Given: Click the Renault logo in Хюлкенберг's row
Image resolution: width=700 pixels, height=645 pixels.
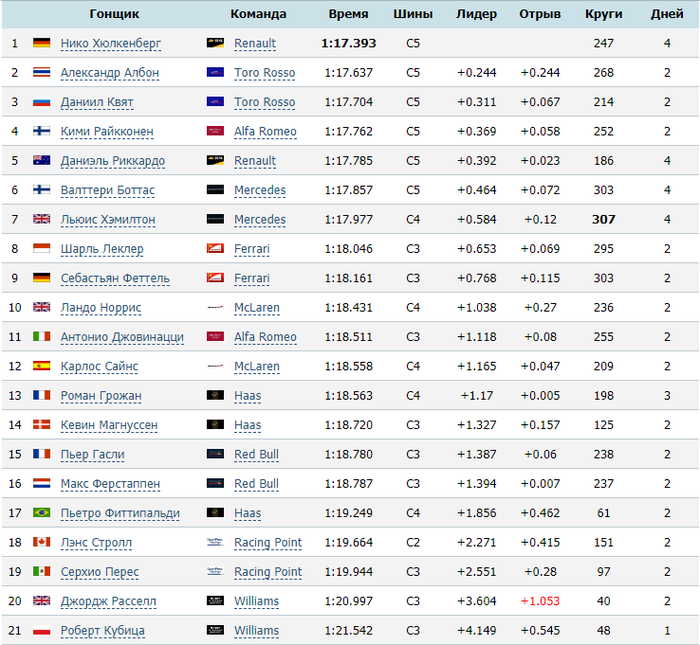Looking at the screenshot, I should (x=215, y=44).
